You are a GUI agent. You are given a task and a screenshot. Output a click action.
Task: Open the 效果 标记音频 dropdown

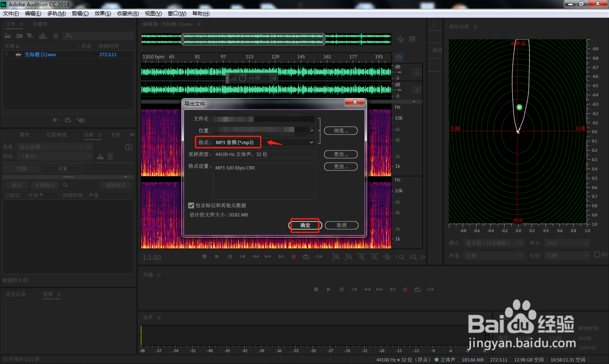pyautogui.click(x=55, y=147)
